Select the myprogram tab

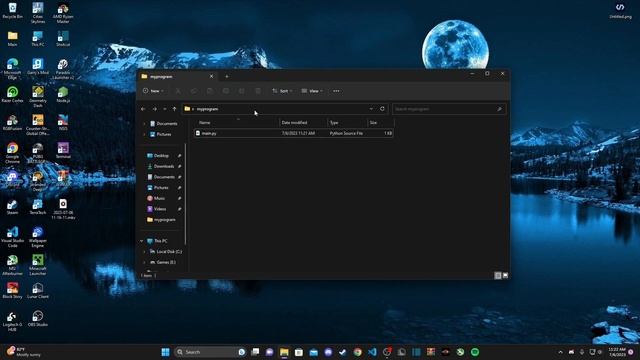[176, 76]
